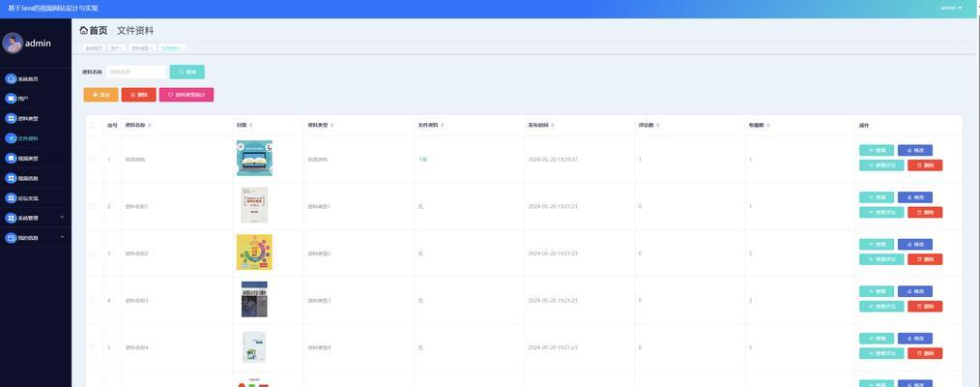Click the admin avatar picture in sidebar
The width and height of the screenshot is (980, 387).
coord(12,44)
